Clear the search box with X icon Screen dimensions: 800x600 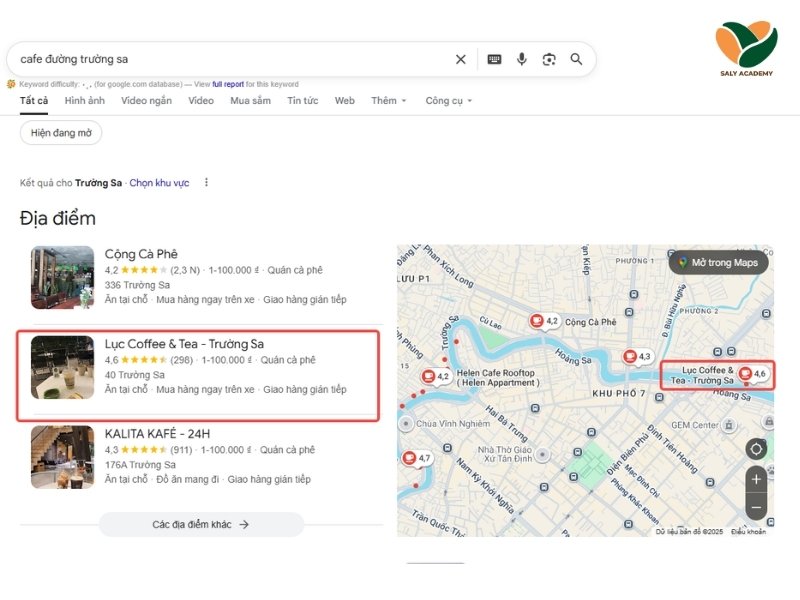(460, 59)
